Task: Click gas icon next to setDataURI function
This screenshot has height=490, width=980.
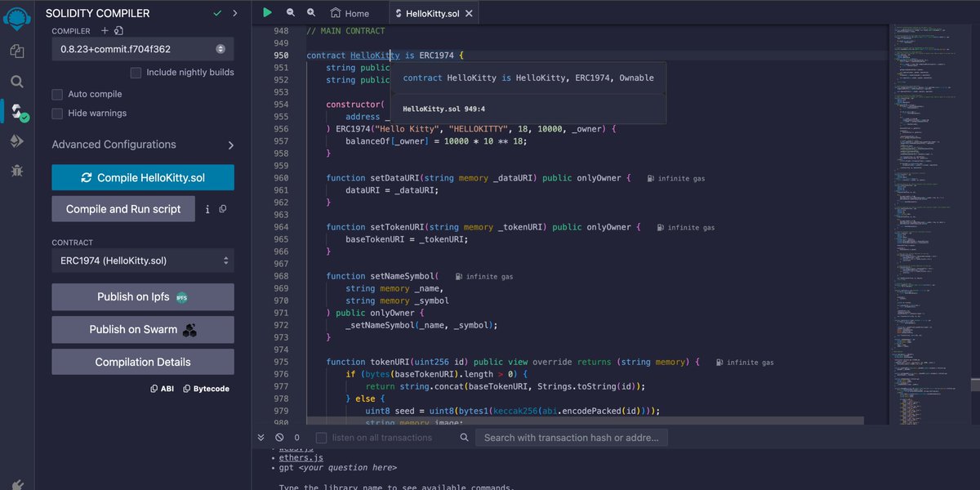Action: 650,178
